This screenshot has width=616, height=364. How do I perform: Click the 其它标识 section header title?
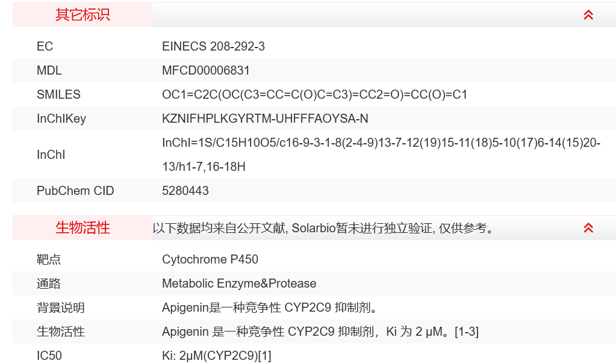coord(82,15)
